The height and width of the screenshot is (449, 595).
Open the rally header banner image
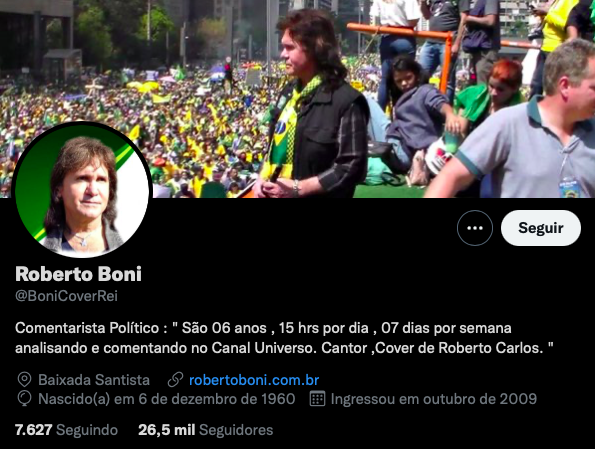298,99
